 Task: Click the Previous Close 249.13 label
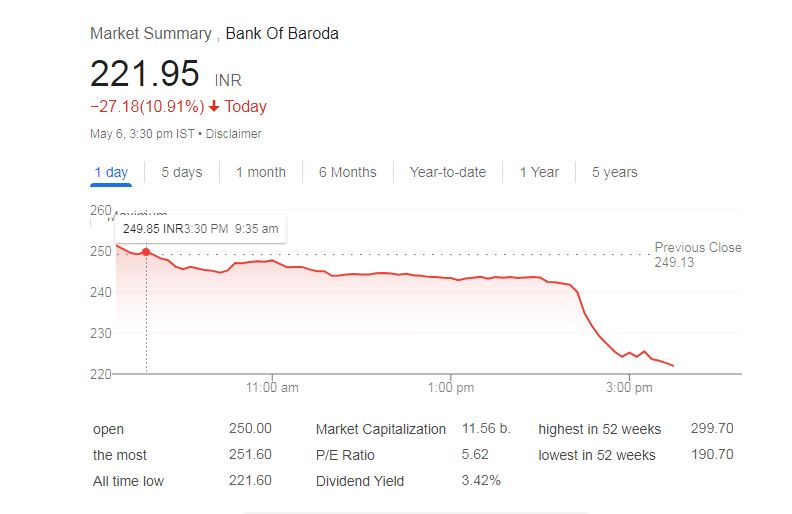tap(698, 255)
